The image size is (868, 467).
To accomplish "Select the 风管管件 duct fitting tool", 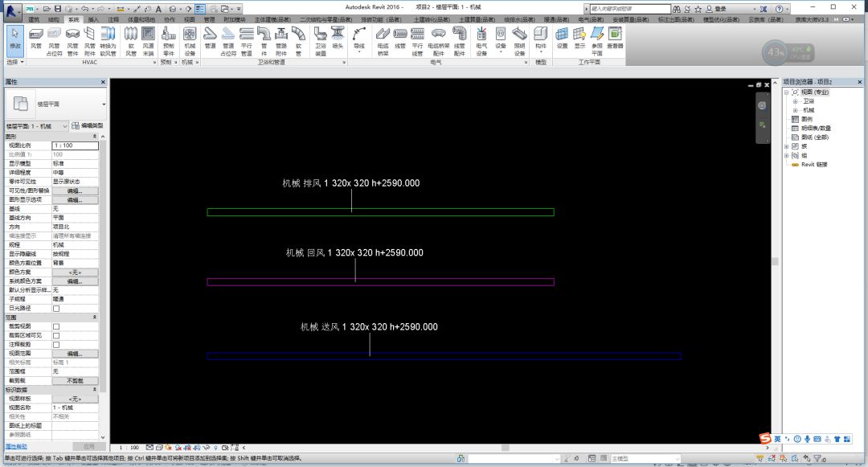I will click(72, 41).
